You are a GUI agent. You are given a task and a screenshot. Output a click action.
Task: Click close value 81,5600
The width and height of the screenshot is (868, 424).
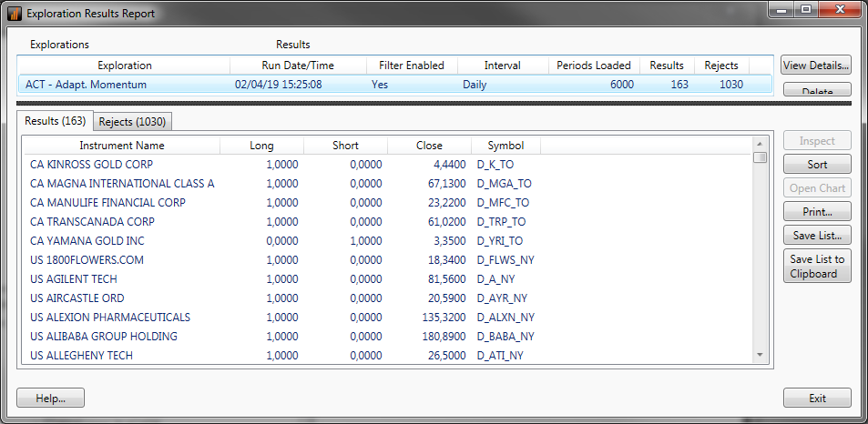(446, 279)
